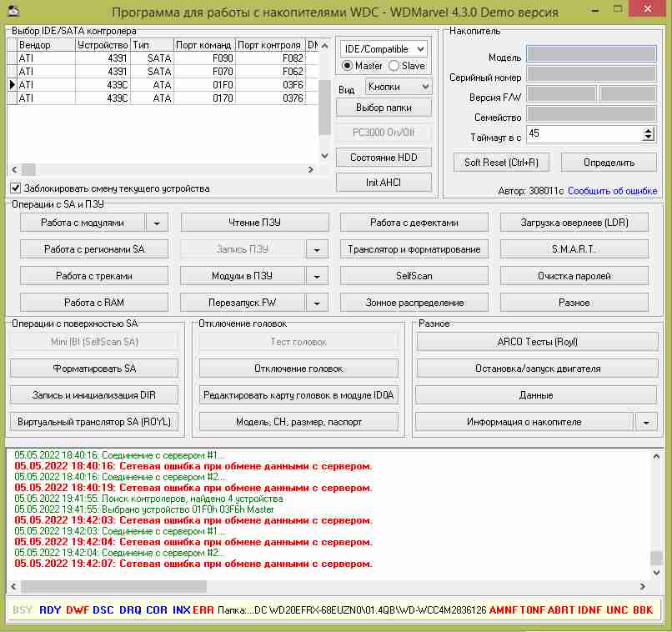Screen dimensions: 672x632
Task: Click the Модель field in Накопитель panel
Action: pos(591,54)
